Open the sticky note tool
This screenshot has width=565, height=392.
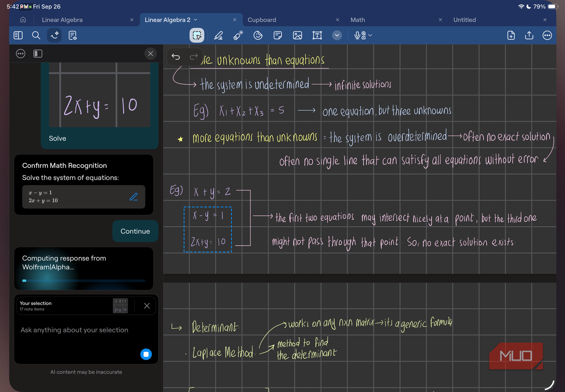[278, 36]
